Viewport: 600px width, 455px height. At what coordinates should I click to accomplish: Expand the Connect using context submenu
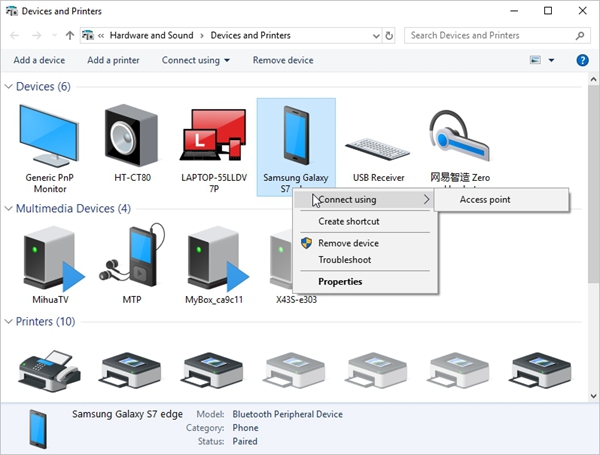pos(365,199)
